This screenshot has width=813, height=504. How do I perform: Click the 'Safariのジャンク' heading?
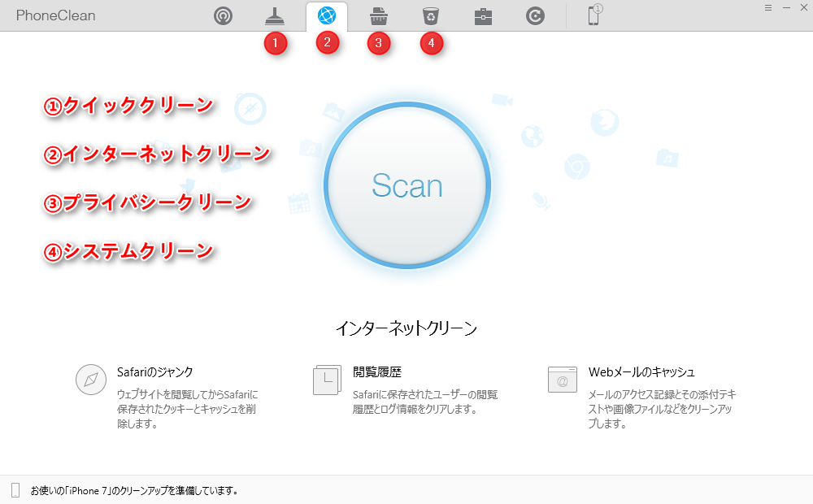[155, 372]
